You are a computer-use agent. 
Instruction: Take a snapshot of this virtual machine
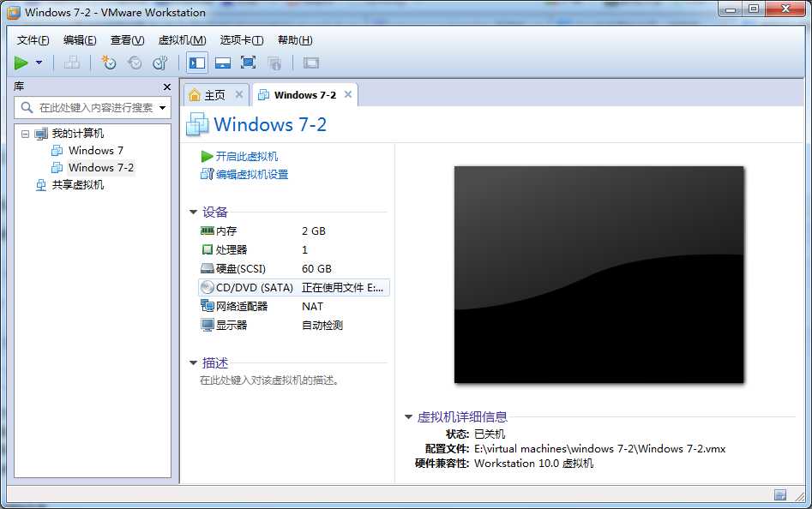coord(109,63)
